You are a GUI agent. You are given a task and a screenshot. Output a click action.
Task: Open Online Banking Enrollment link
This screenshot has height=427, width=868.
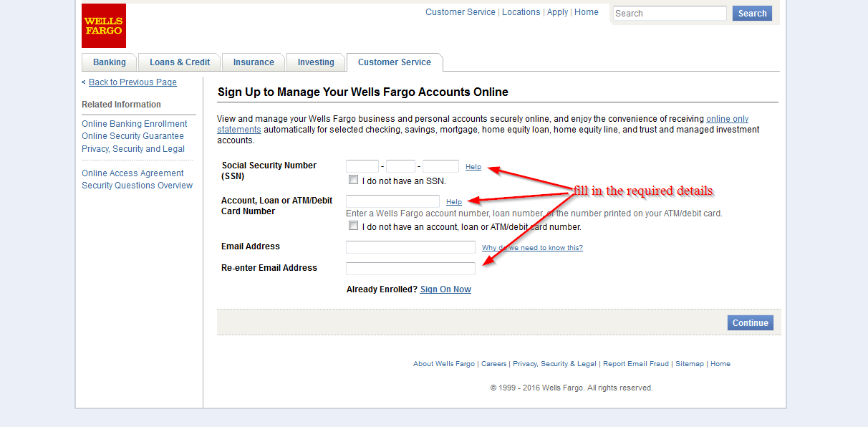click(x=135, y=124)
